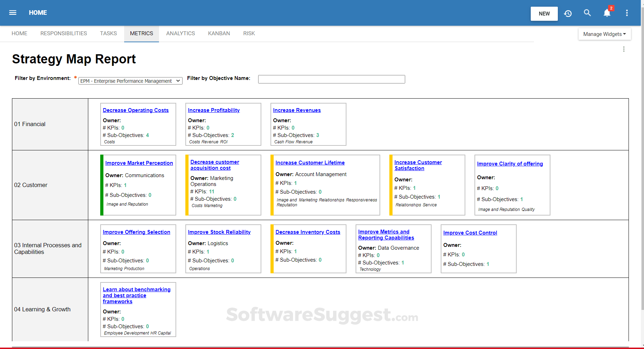View recent history via the clock icon
The width and height of the screenshot is (644, 349).
(568, 13)
